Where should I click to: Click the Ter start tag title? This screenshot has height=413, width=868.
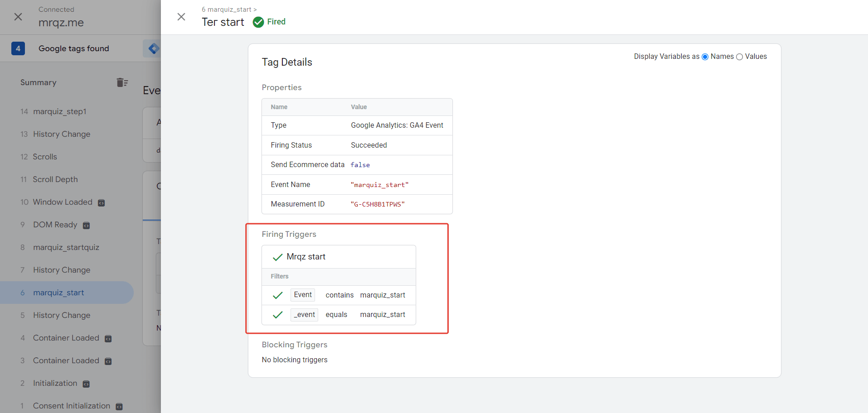tap(223, 22)
